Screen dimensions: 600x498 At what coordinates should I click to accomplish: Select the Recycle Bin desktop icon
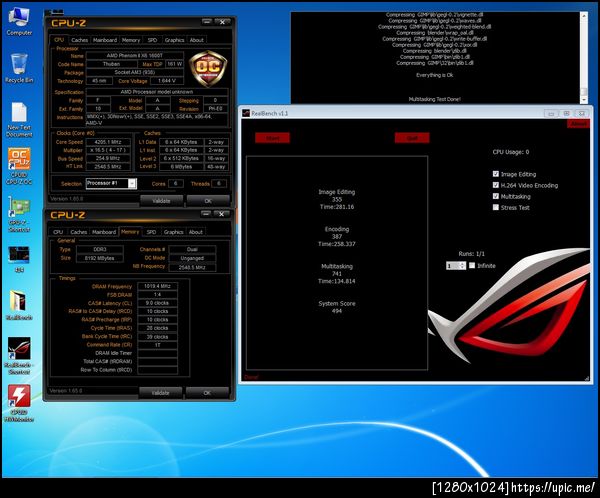[19, 68]
